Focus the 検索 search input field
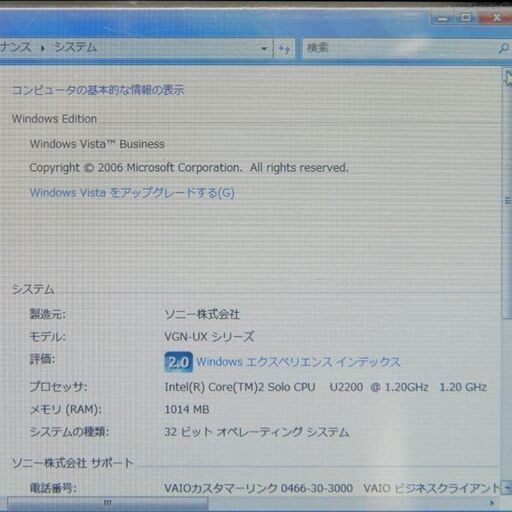 click(x=400, y=49)
